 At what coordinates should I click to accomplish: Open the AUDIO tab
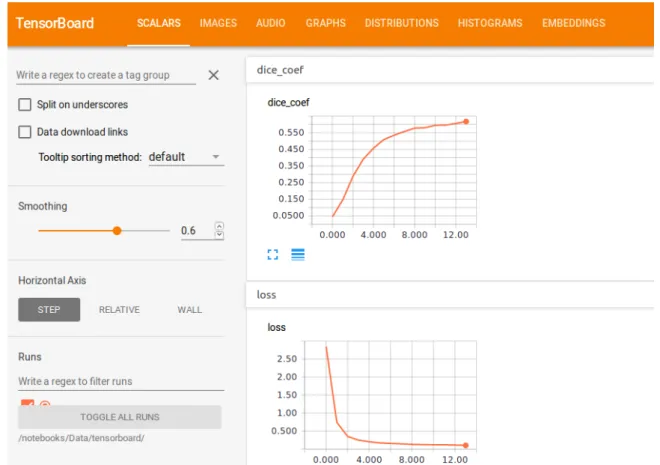point(271,23)
